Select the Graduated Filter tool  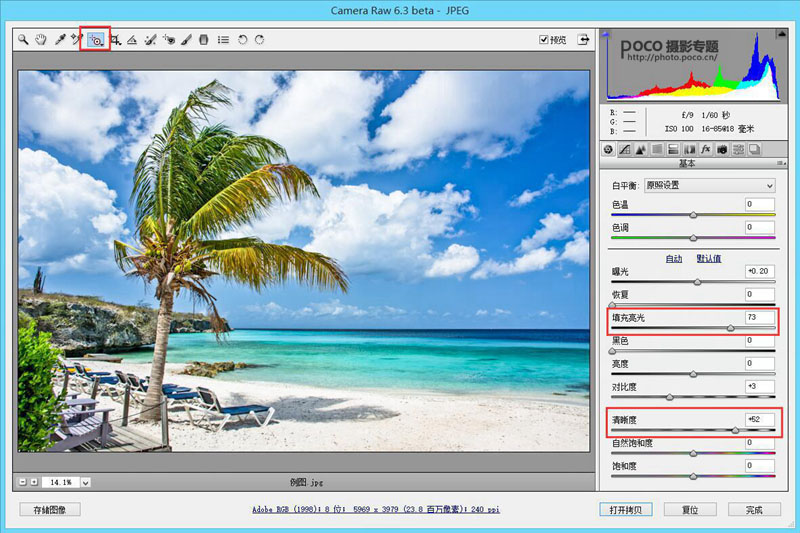click(x=204, y=39)
